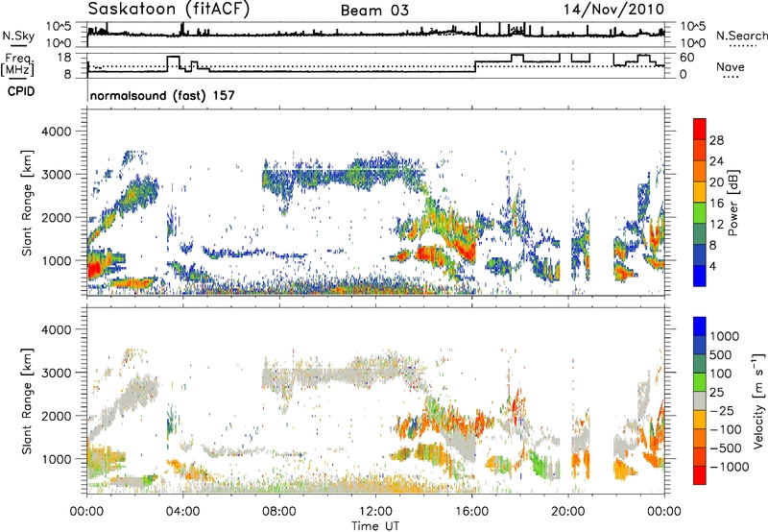Viewport: 768px width, 532px height.
Task: Click velocity panel 'Slant Range [km]' label
Action: pyautogui.click(x=27, y=400)
